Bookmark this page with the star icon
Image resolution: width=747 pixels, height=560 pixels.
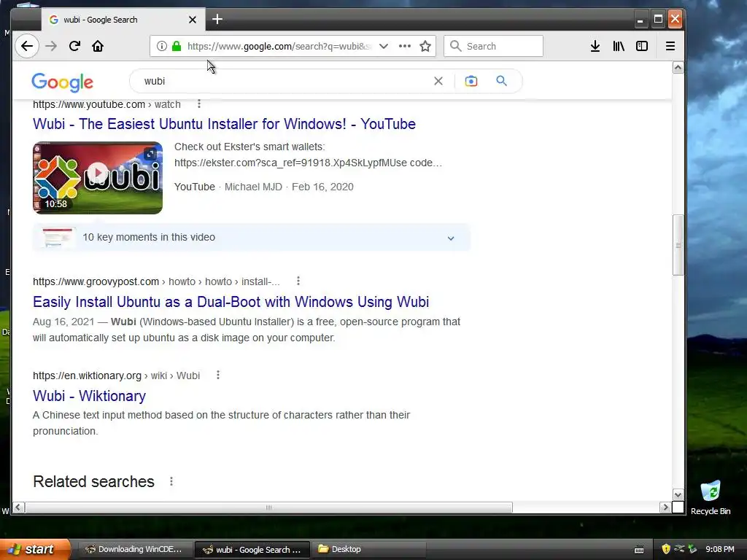425,46
